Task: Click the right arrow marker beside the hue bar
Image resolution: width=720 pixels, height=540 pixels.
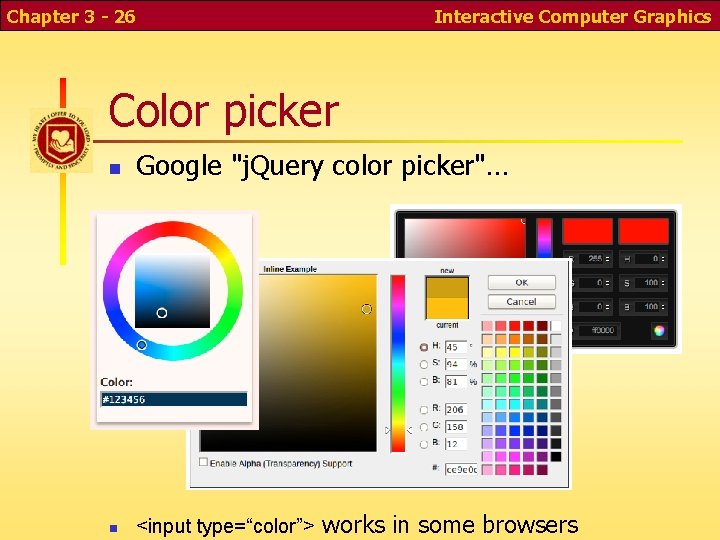Action: click(x=409, y=430)
